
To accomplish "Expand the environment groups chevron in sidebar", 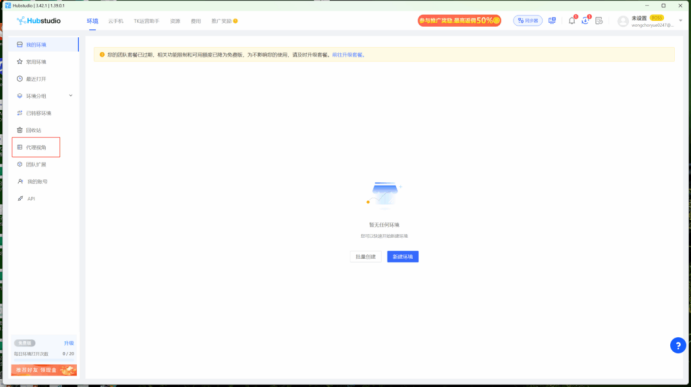I will (71, 96).
